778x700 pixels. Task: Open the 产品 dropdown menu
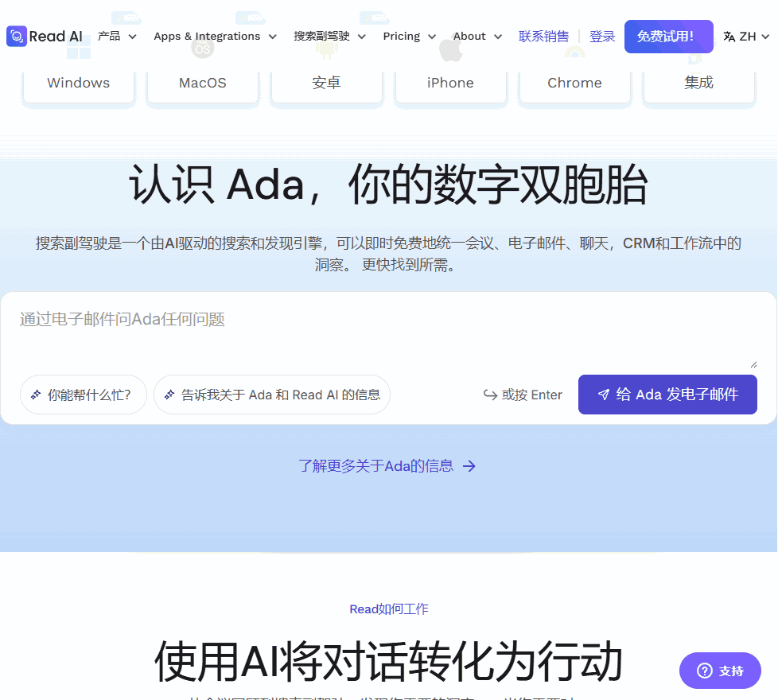(x=110, y=37)
